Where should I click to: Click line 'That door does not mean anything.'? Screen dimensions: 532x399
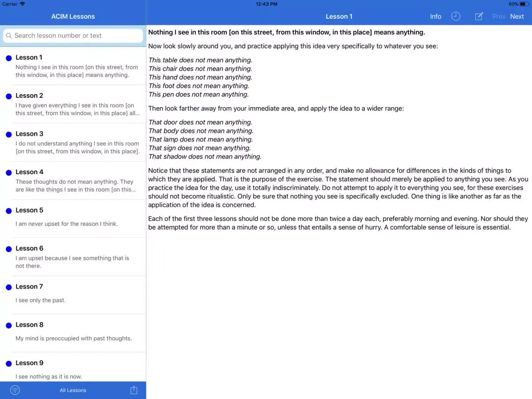200,122
